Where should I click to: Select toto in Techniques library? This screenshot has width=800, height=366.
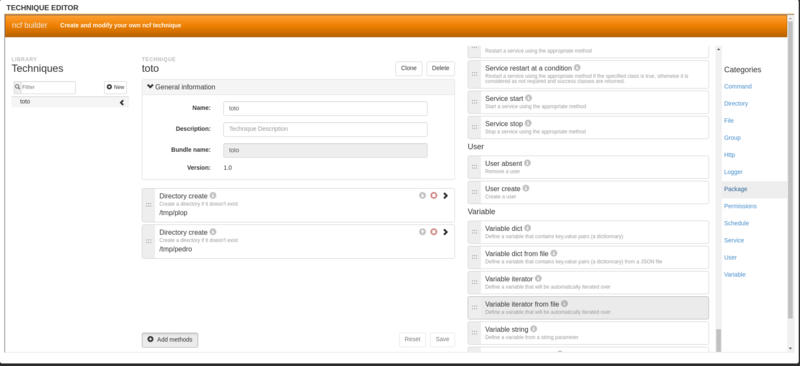[x=70, y=102]
